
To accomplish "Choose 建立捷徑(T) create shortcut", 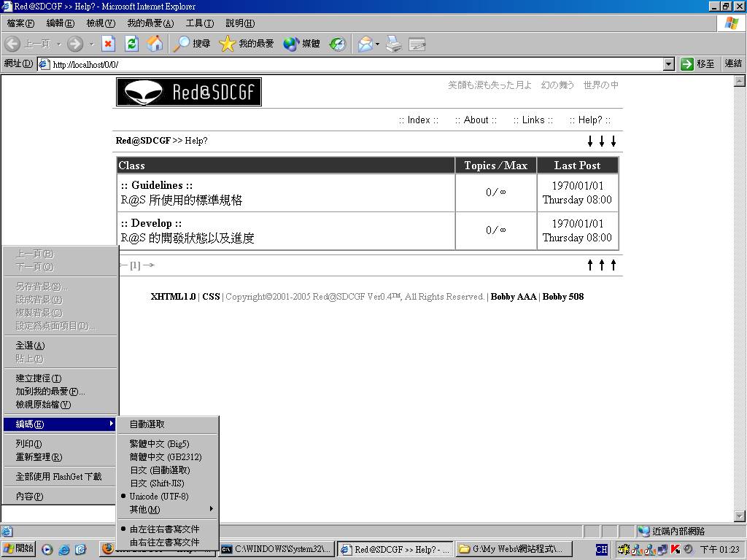I will click(x=60, y=378).
